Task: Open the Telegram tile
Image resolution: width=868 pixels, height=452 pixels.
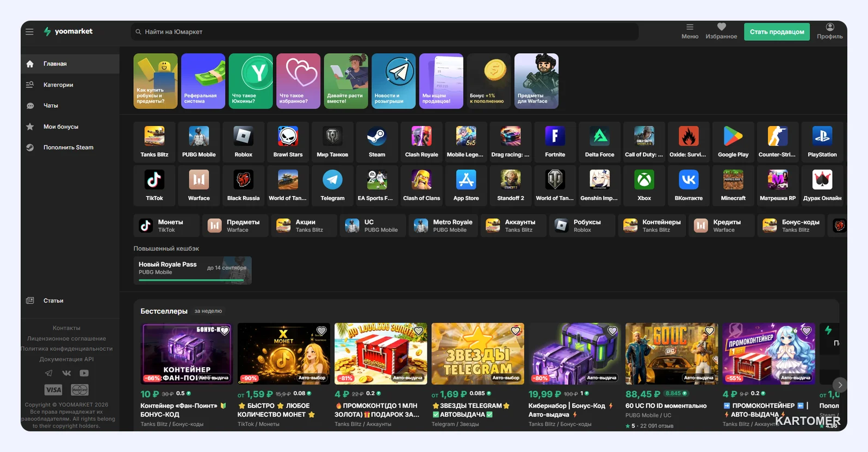Action: (x=333, y=185)
